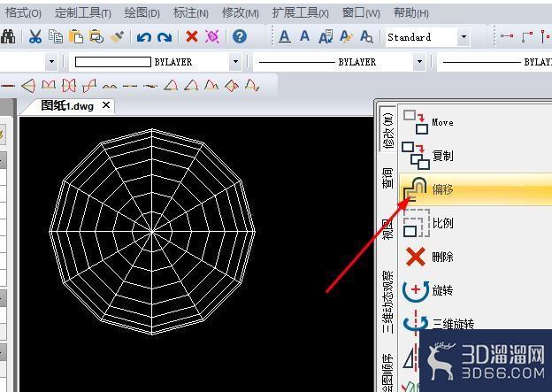Click the bow-tie shaped spline edit icon

69,86
